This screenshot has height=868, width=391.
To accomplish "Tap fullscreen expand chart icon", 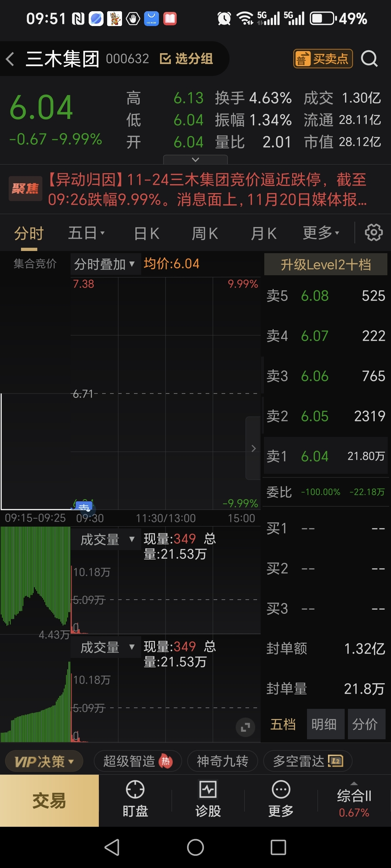I will pyautogui.click(x=245, y=727).
